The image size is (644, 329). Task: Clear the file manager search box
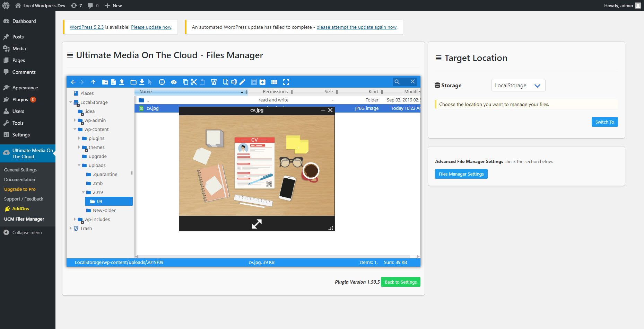click(412, 82)
